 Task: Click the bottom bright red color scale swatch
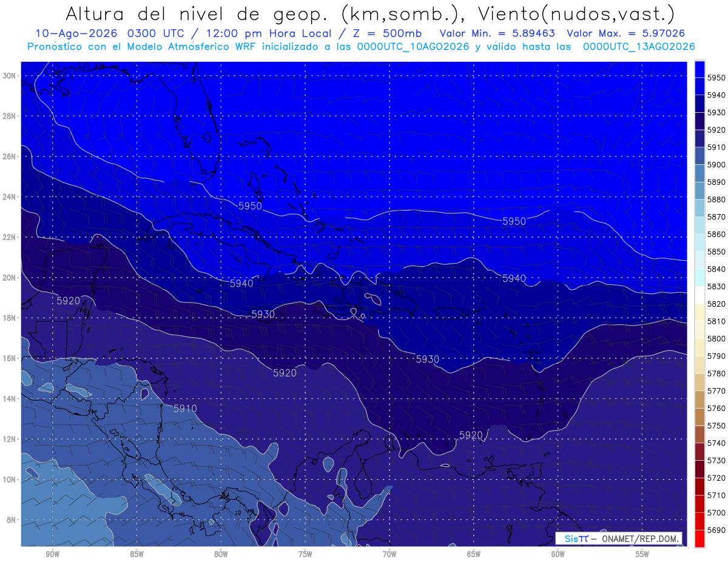point(699,538)
